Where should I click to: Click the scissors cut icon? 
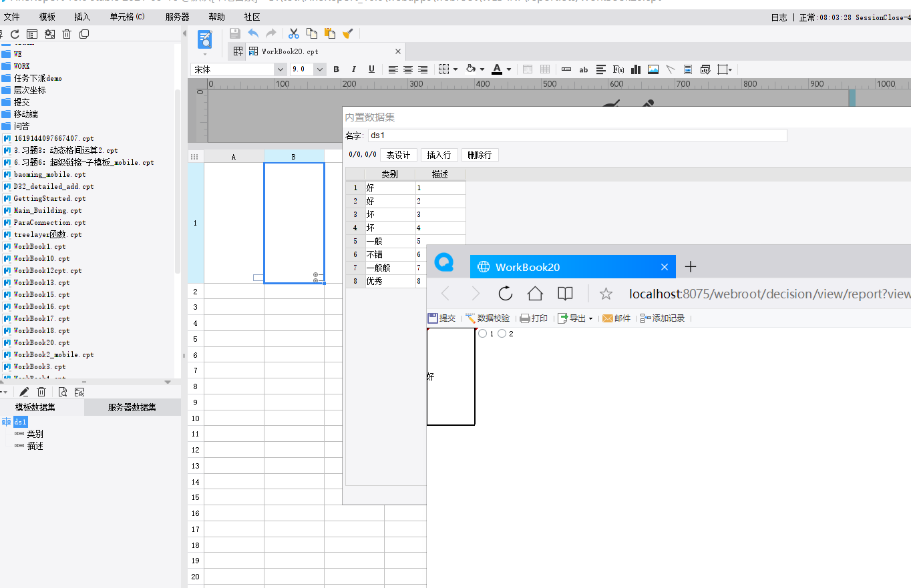tap(294, 33)
